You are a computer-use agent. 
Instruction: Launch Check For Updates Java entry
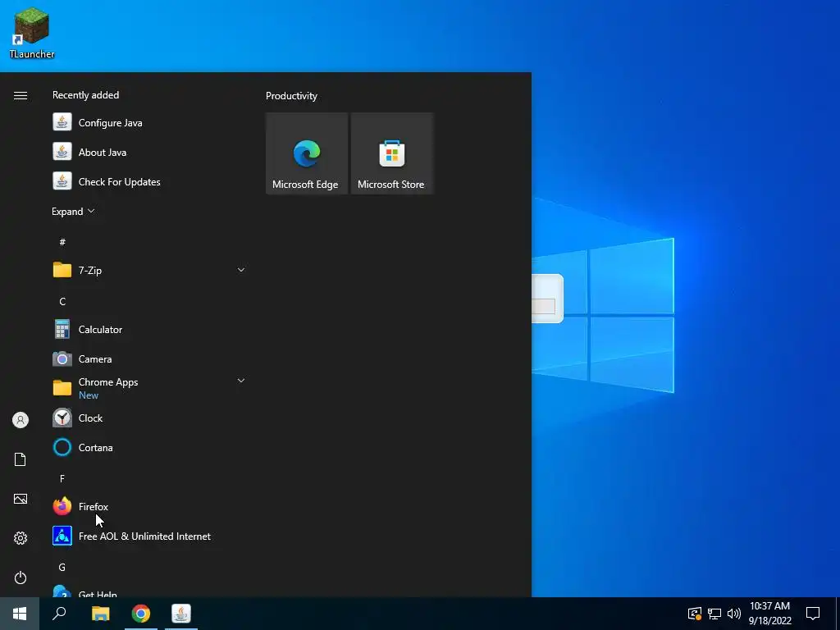[148, 181]
